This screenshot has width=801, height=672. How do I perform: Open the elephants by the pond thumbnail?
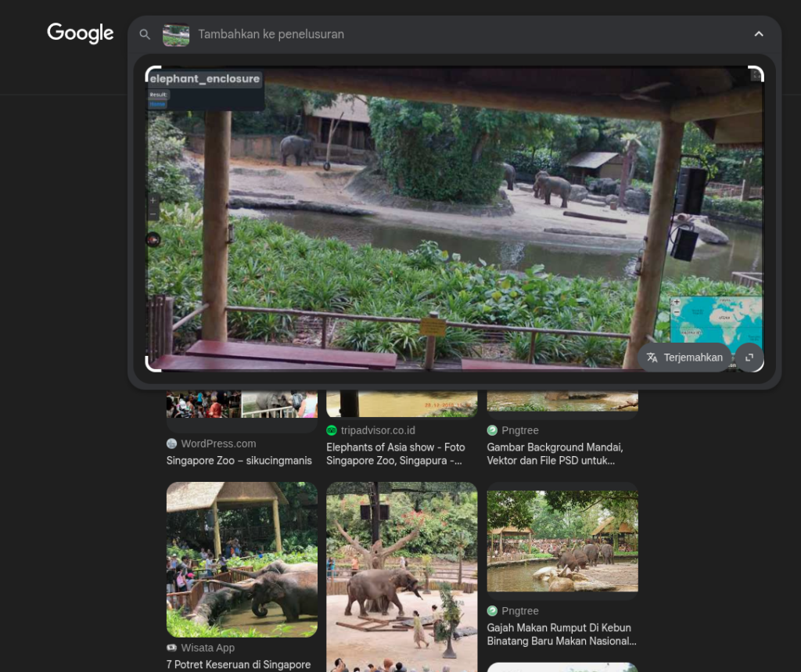click(562, 541)
